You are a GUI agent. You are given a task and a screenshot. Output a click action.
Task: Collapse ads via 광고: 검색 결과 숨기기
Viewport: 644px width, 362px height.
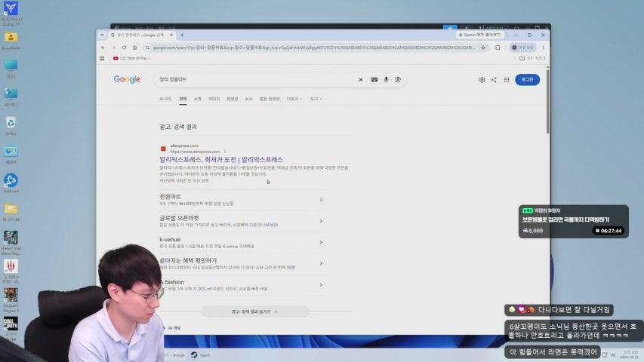(x=254, y=312)
